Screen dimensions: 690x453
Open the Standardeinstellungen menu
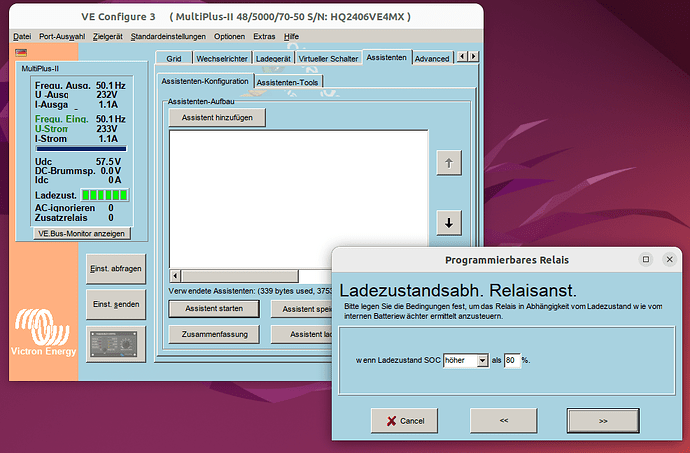pos(168,37)
